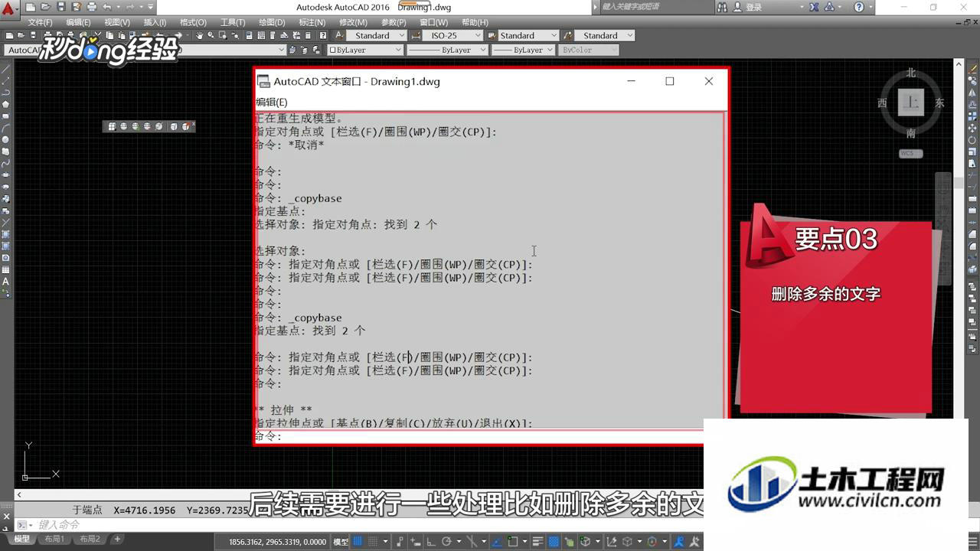Switch to the 布局2 layout tab
Screen dimensions: 980x551
coord(90,539)
